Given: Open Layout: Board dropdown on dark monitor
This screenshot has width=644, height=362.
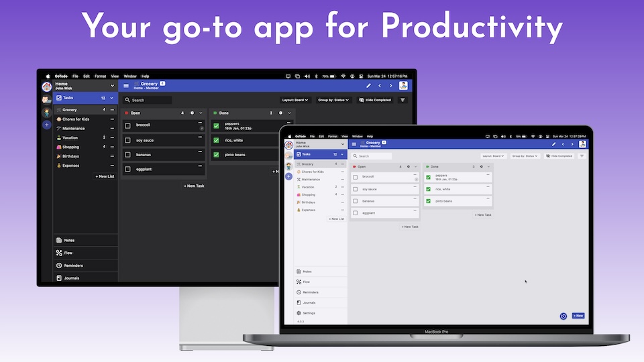Looking at the screenshot, I should (295, 100).
